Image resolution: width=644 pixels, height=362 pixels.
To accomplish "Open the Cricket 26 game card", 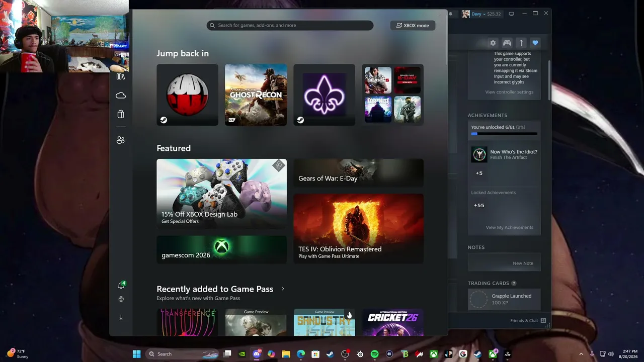I will pyautogui.click(x=392, y=322).
